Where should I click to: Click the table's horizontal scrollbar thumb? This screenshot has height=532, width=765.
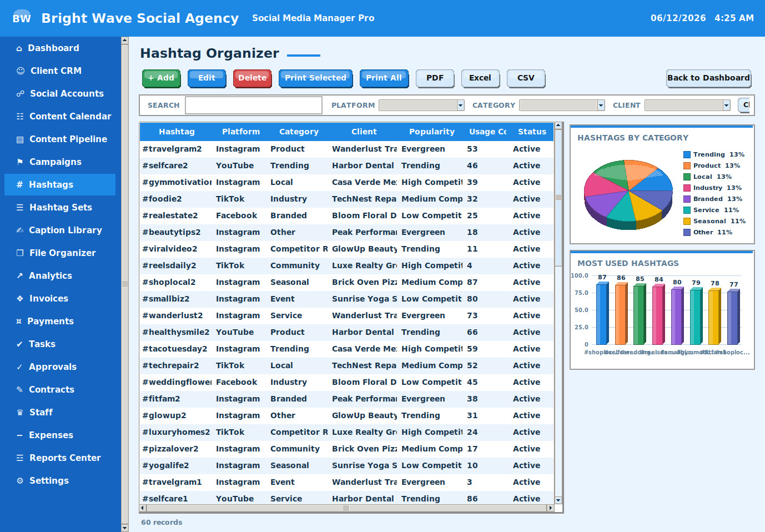[x=346, y=508]
